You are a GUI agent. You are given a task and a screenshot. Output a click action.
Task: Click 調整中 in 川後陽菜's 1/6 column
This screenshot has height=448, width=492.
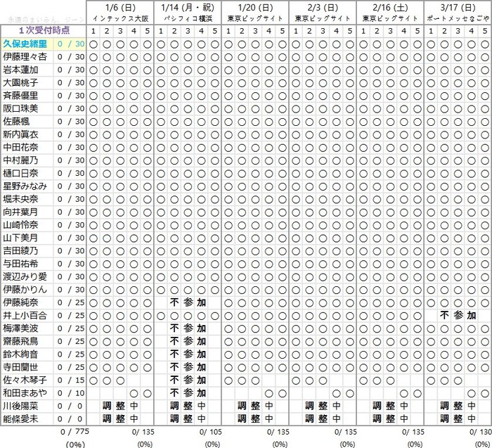tap(120, 407)
